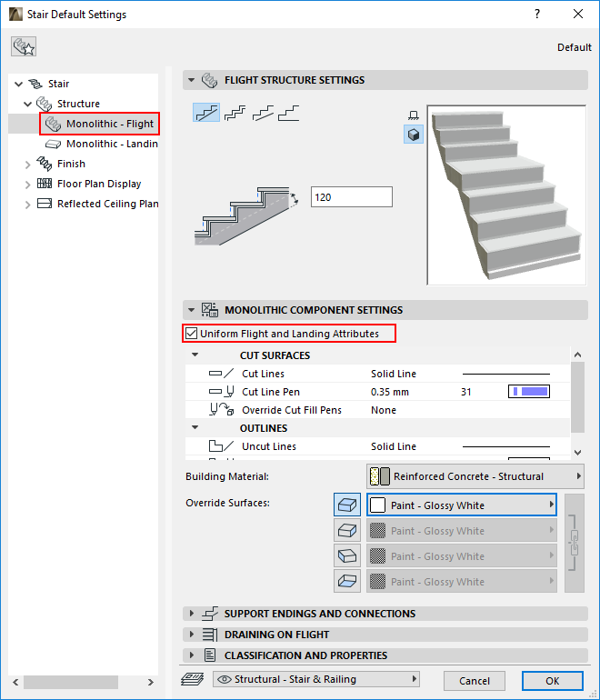Viewport: 600px width, 700px height.
Task: Click the attributes list scroll down arrow
Action: (577, 452)
